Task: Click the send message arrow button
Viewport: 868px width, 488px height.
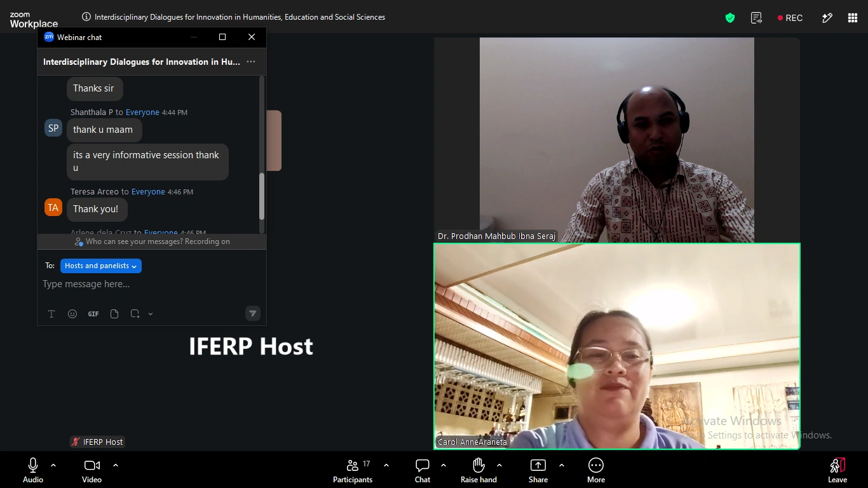Action: click(x=253, y=313)
